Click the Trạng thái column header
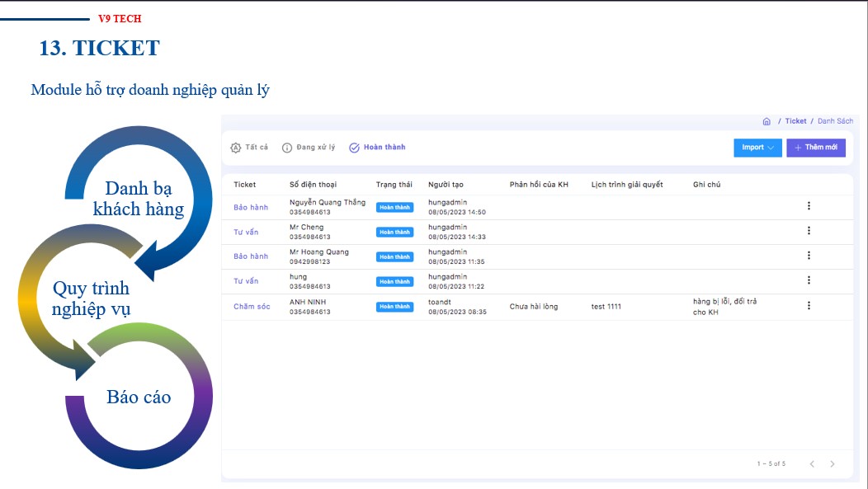 pos(394,185)
